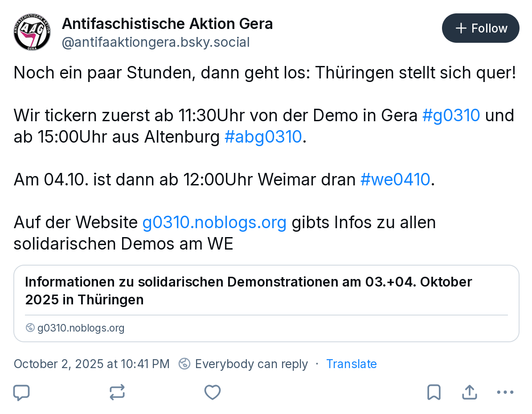Repost this post using the arrows icon
Image resolution: width=532 pixels, height=414 pixels.
[117, 393]
